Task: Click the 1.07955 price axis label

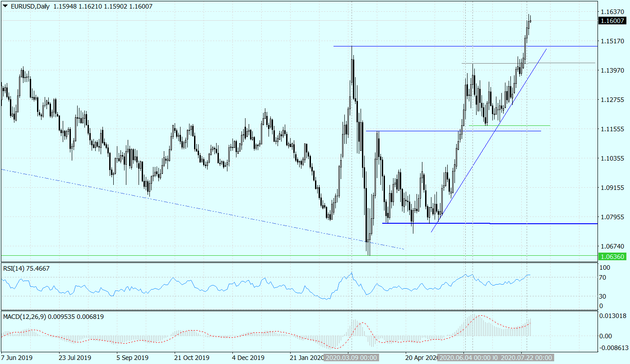Action: pos(613,217)
